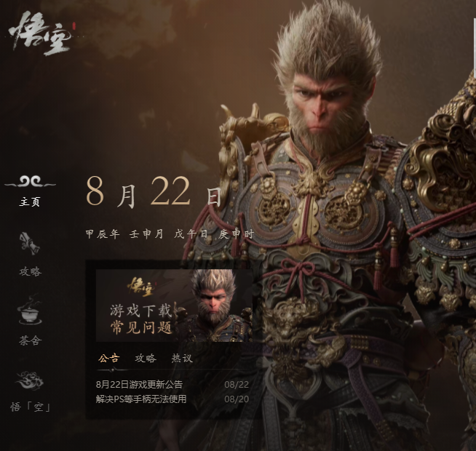Click the auspicious cloud icon above 悟「空」
This screenshot has width=476, height=451.
coord(30,380)
